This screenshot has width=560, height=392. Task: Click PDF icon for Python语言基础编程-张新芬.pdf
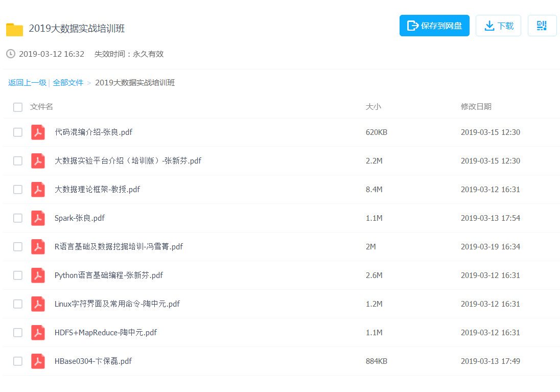tap(38, 275)
